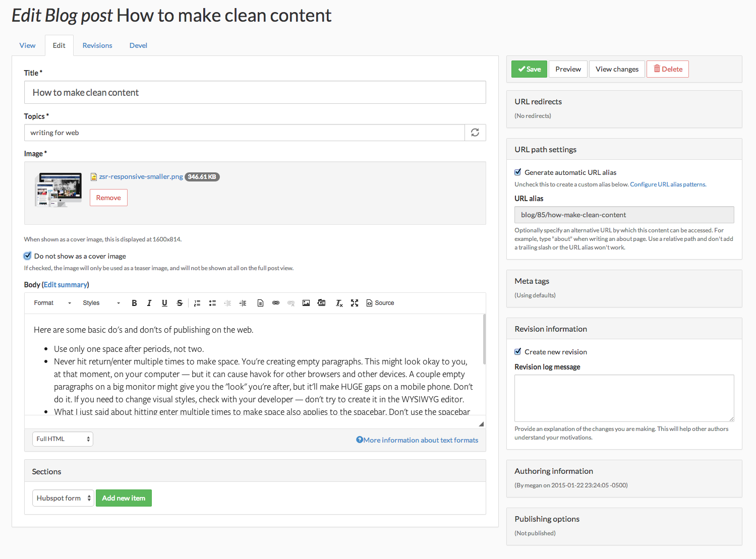Open the text format selector showing Full HTML

[x=62, y=439]
